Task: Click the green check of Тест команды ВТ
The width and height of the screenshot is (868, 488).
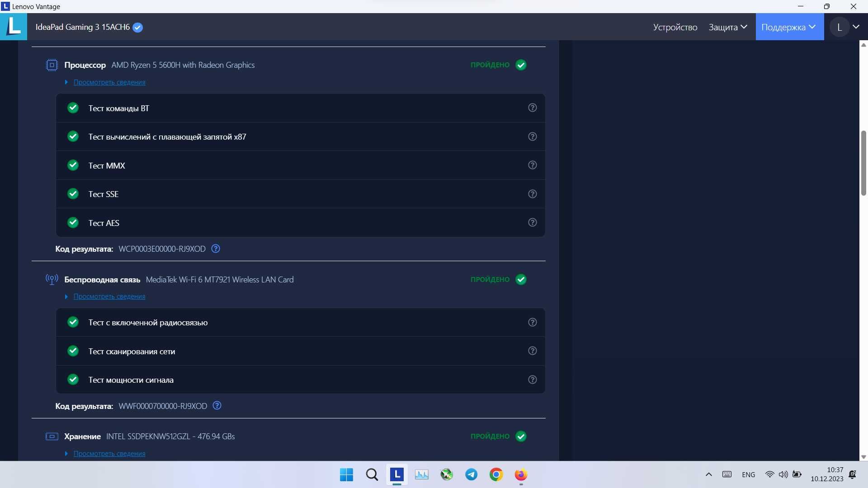Action: click(73, 108)
